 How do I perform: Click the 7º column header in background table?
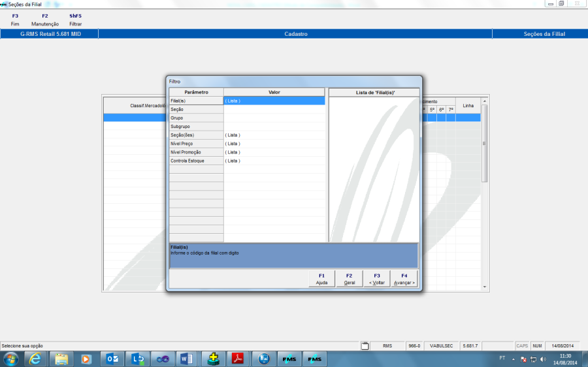click(x=451, y=110)
